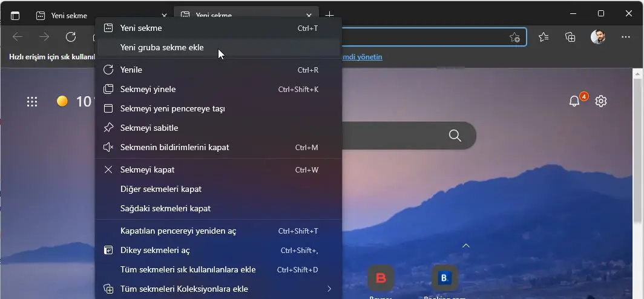Choose Sekmeyi sabitle
The image size is (644, 299).
(x=218, y=128)
